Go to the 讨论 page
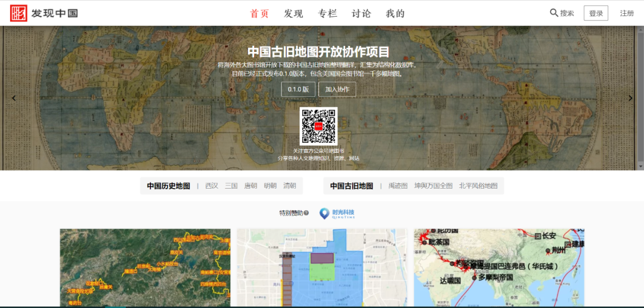Screen dimensions: 644x308 pos(361,14)
